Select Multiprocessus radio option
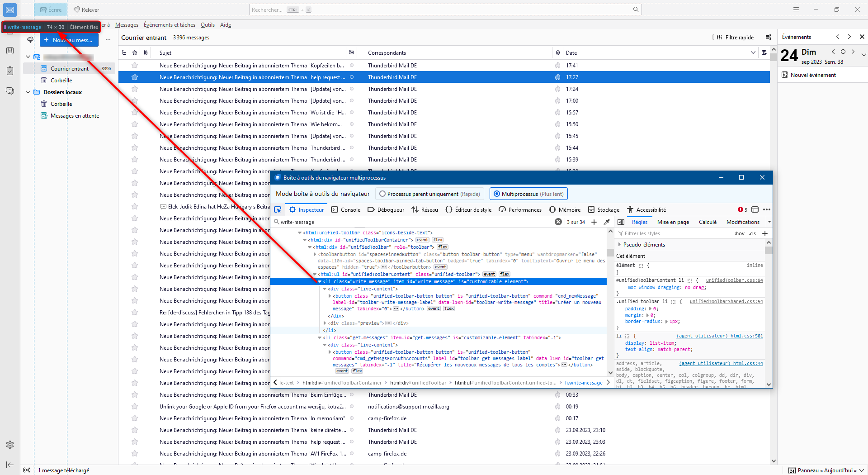 (497, 194)
